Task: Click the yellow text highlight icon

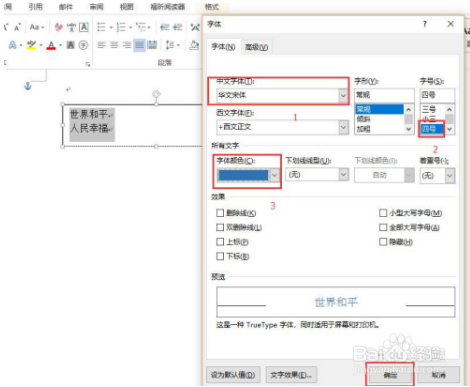Action: coord(31,45)
